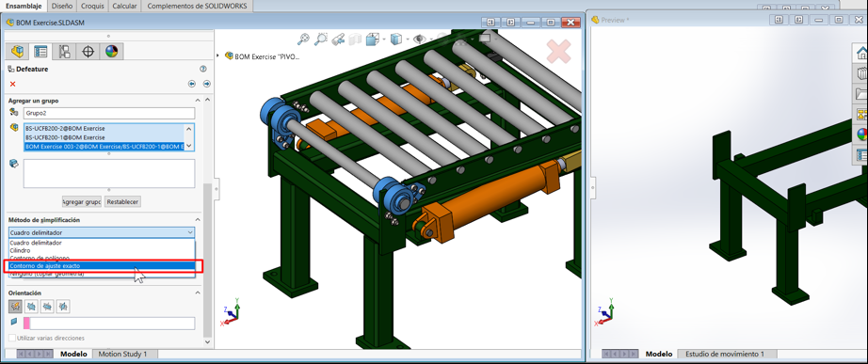Toggle Utilizar varias direcciones checkbox

[12, 338]
